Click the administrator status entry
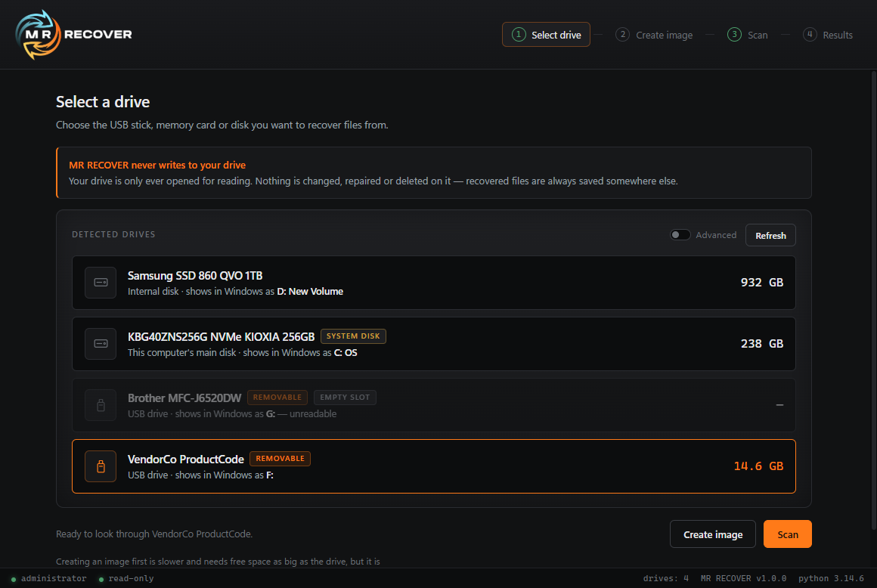This screenshot has width=877, height=588. click(48, 579)
